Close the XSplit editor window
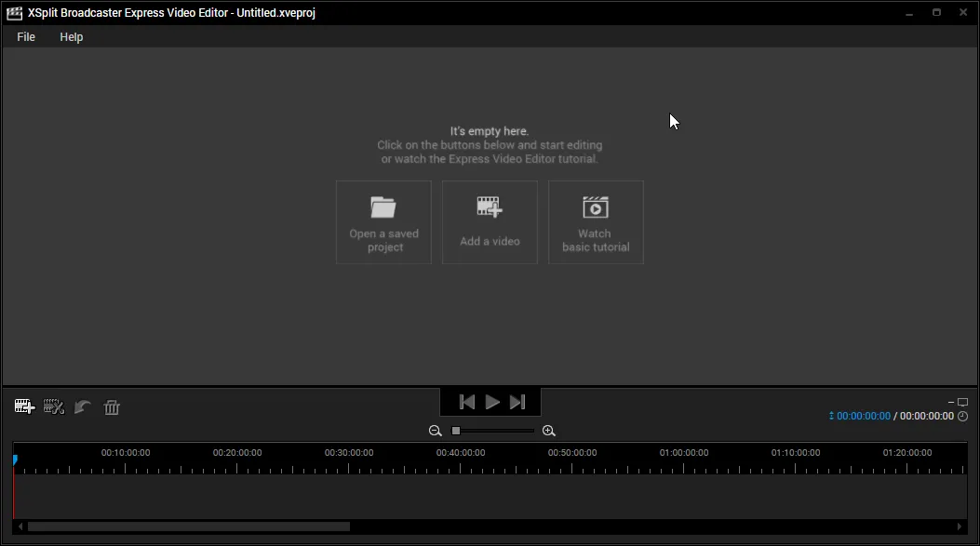The height and width of the screenshot is (546, 980). point(963,12)
